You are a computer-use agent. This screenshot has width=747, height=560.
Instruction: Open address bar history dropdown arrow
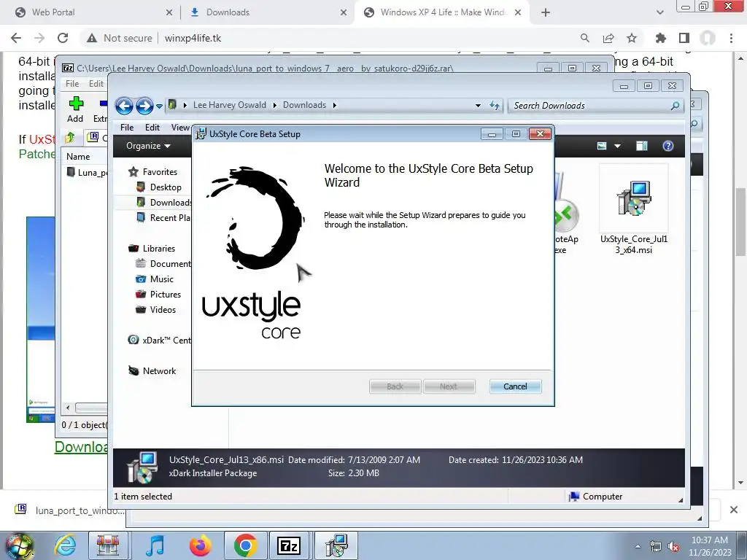478,106
